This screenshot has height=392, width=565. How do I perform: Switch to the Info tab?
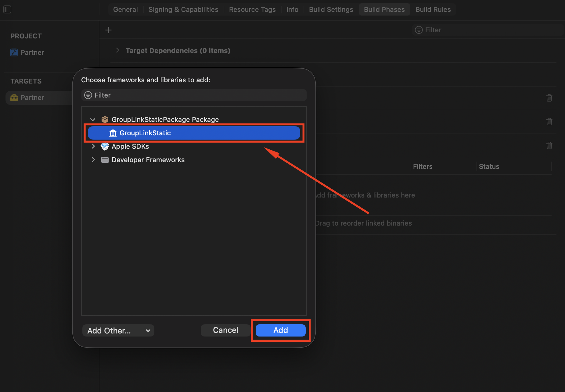click(x=292, y=9)
